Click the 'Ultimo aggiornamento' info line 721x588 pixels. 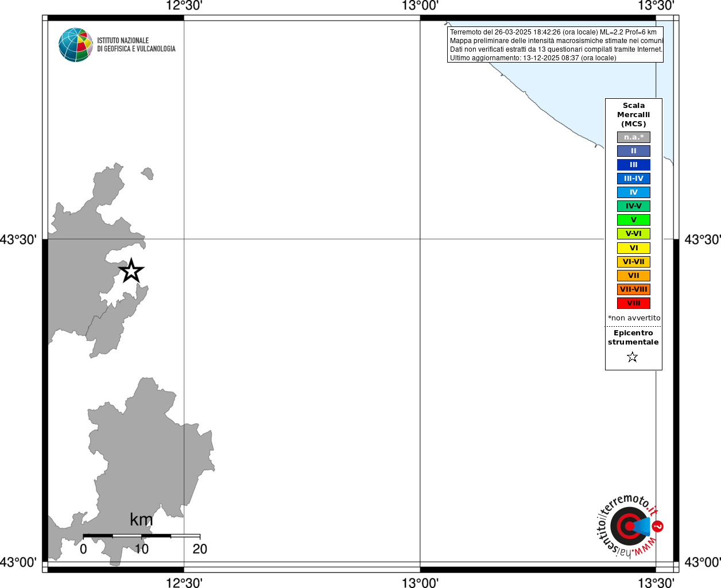(533, 58)
